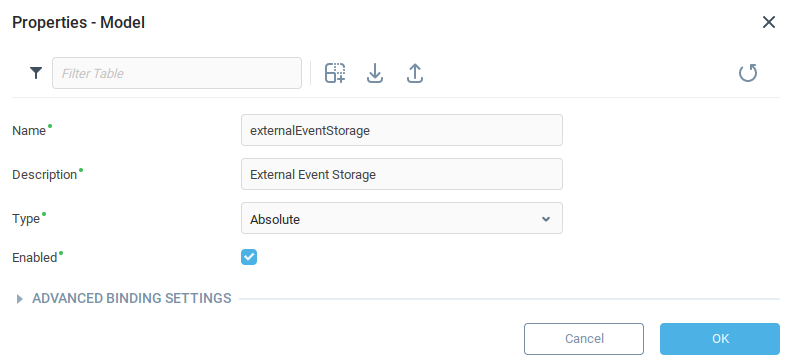Screen dimensions: 787x363
Task: Click the Cancel button
Action: pyautogui.click(x=584, y=339)
